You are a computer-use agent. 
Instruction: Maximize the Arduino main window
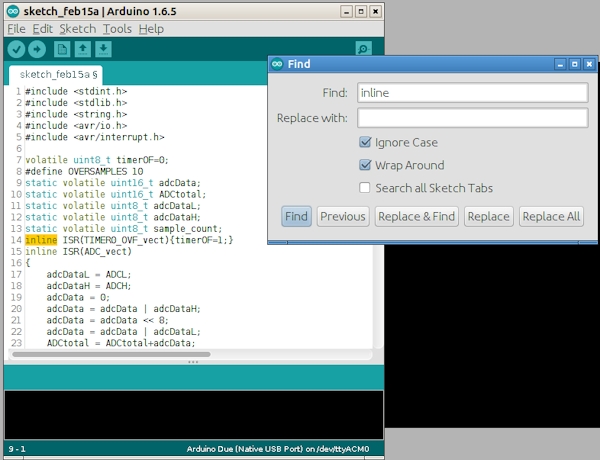click(361, 12)
